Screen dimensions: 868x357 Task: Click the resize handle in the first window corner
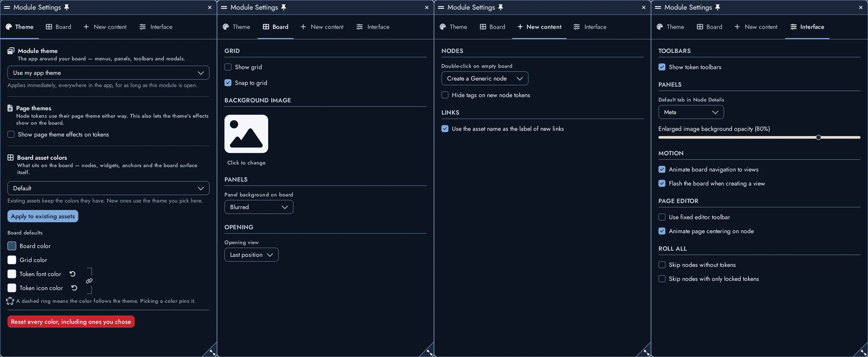212,352
